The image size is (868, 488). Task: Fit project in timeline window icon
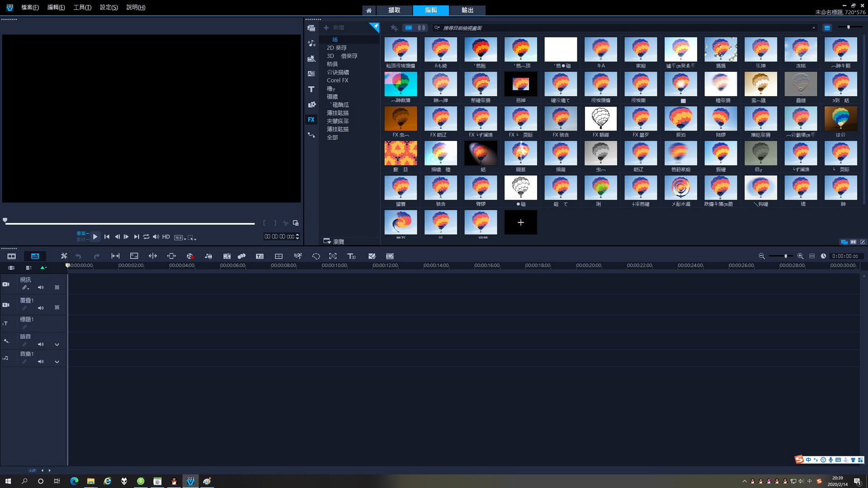(812, 256)
